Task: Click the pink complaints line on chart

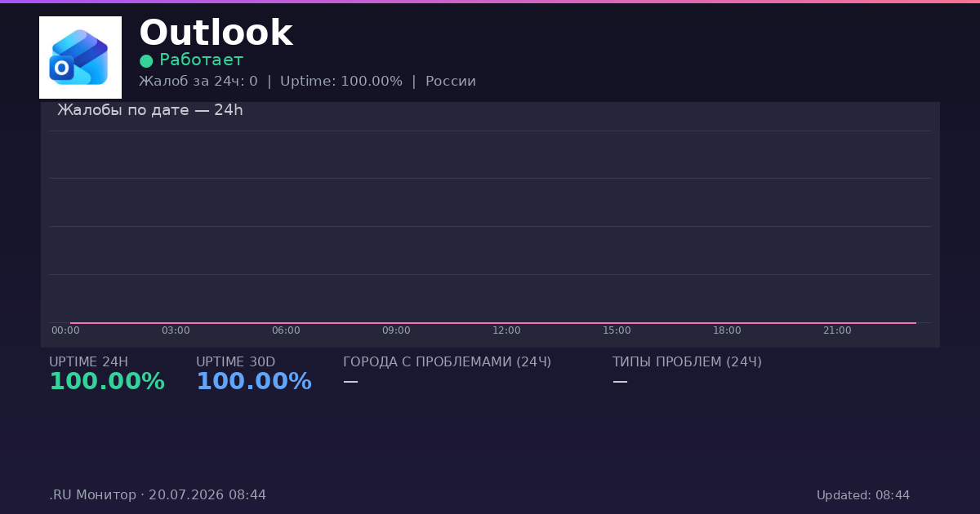Action: click(493, 323)
